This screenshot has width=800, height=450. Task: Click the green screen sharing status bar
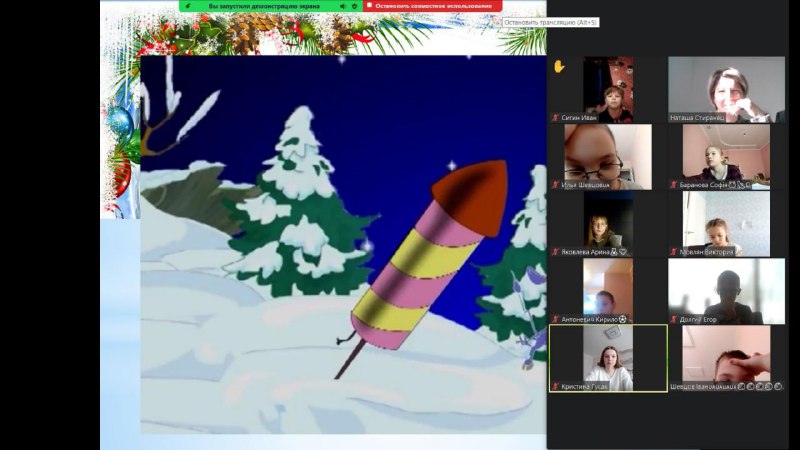pos(265,6)
